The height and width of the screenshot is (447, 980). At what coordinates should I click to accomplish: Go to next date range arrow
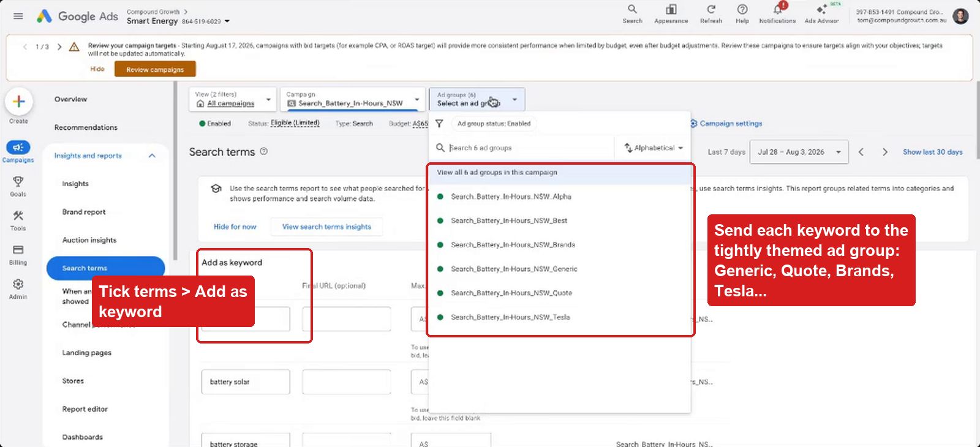(x=884, y=152)
